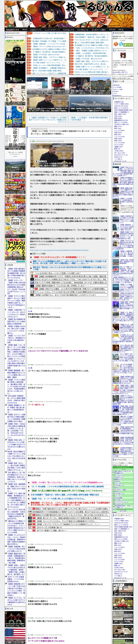Open the FRBパウエル headline chart thumbnail
Image resolution: width=138 pixels, height=644 pixels.
37,86
